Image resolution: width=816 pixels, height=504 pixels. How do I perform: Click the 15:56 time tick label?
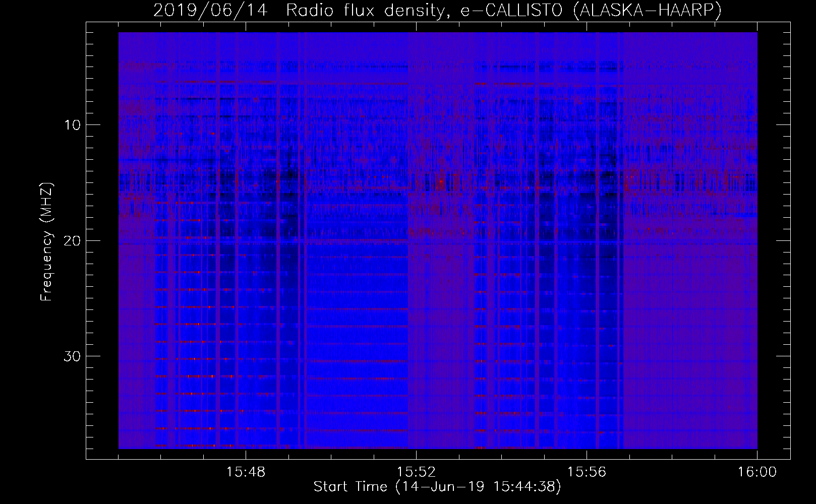(587, 472)
